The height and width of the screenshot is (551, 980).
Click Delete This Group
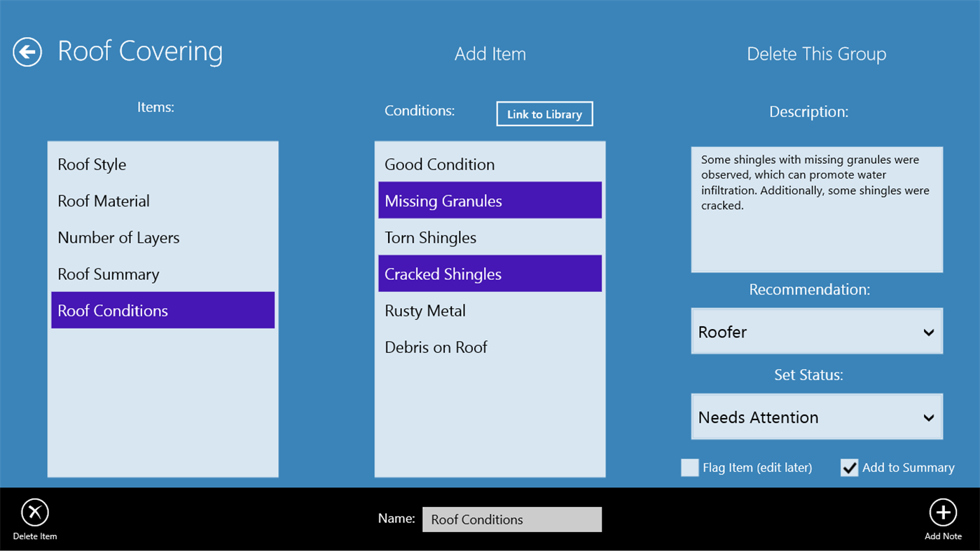(816, 53)
